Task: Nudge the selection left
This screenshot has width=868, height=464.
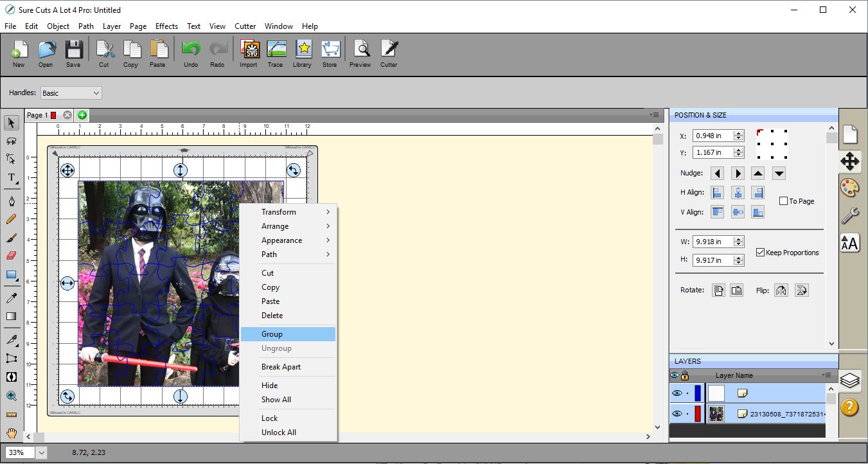Action: pyautogui.click(x=718, y=174)
